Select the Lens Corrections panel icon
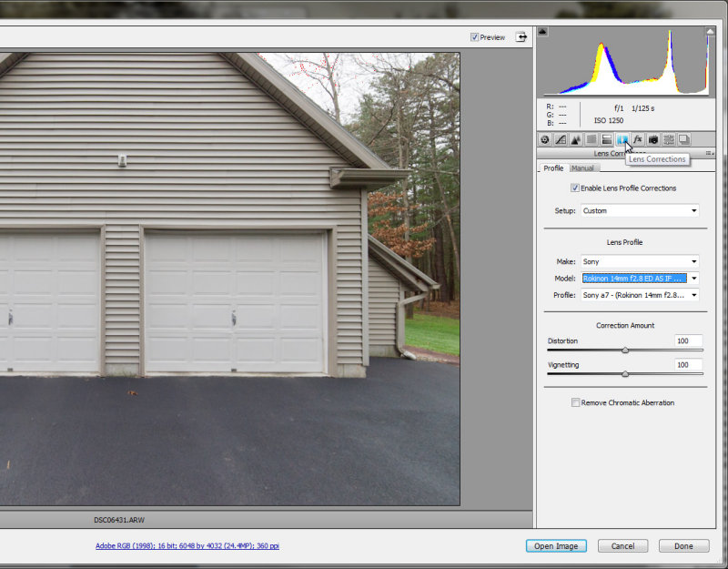 (x=622, y=139)
